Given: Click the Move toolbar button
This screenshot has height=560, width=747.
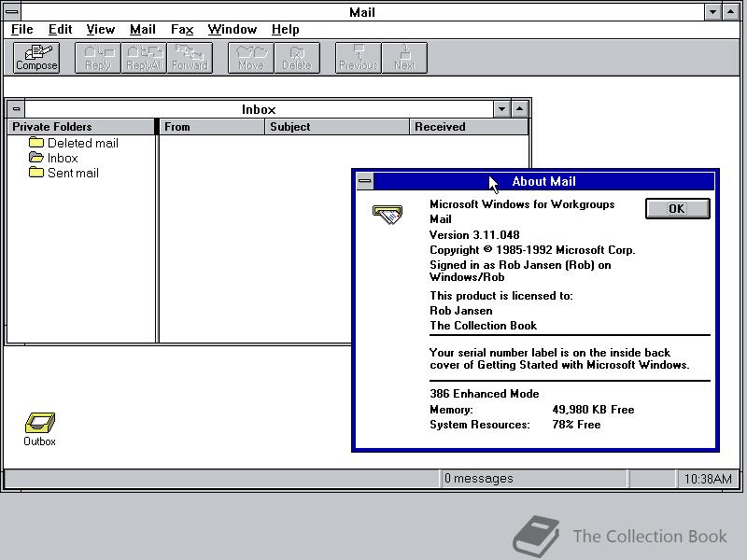Looking at the screenshot, I should 251,58.
